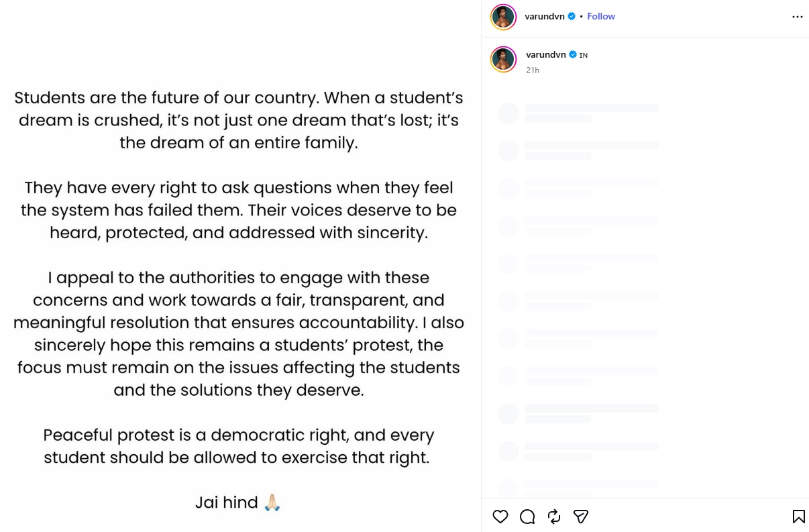The height and width of the screenshot is (532, 809).
Task: Open the varundvn profile picture in the header
Action: pyautogui.click(x=503, y=17)
